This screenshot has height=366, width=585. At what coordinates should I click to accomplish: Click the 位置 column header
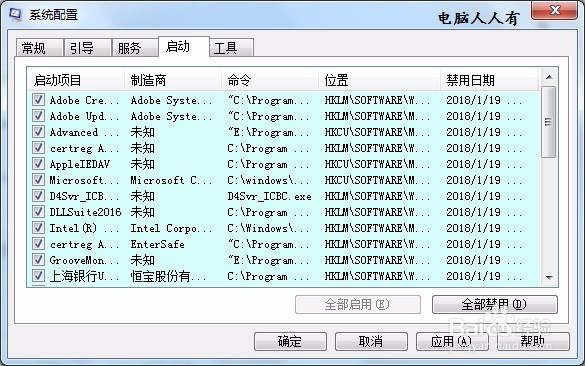point(379,80)
